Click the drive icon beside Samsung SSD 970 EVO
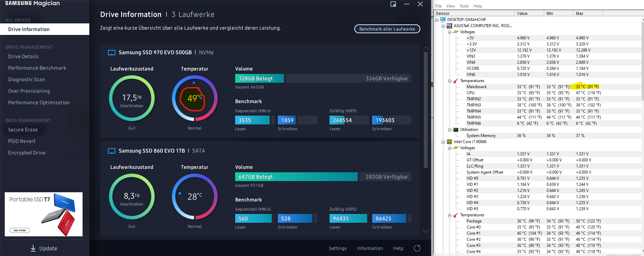644x256 pixels. pyautogui.click(x=111, y=53)
